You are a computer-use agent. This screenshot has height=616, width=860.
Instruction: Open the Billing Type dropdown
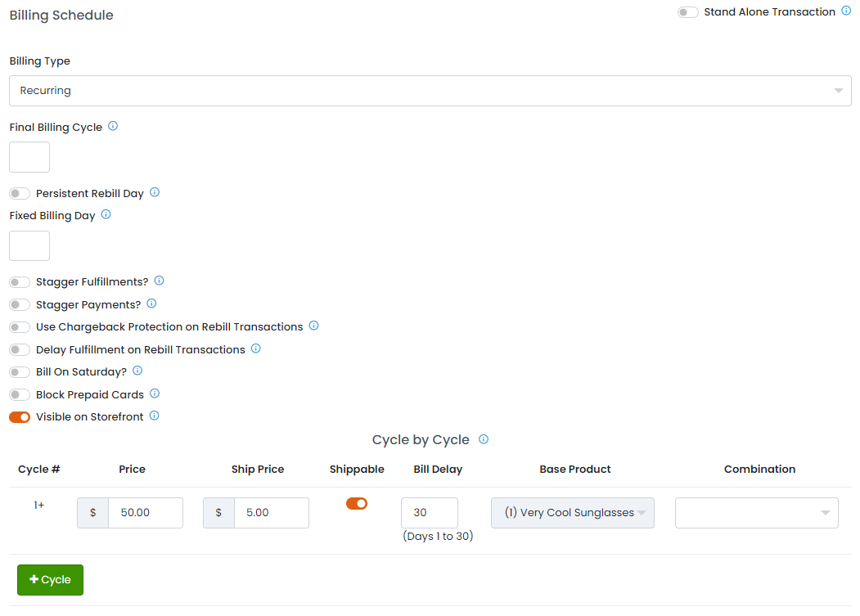point(430,91)
